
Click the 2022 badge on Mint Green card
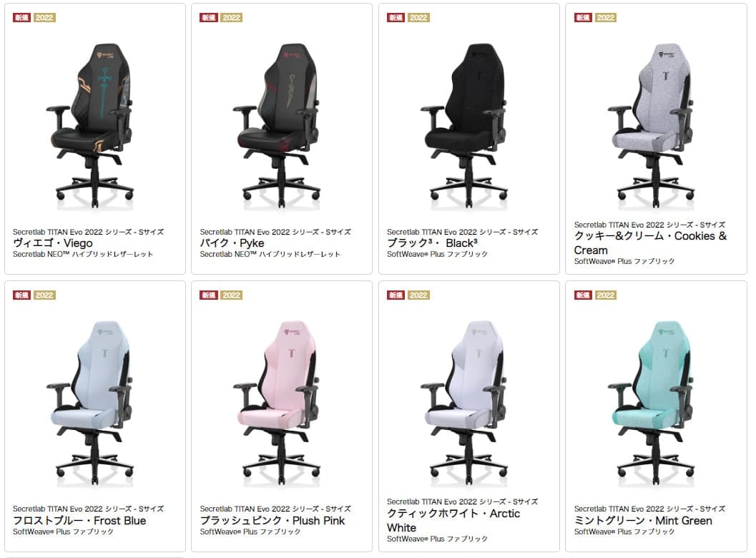click(x=606, y=295)
